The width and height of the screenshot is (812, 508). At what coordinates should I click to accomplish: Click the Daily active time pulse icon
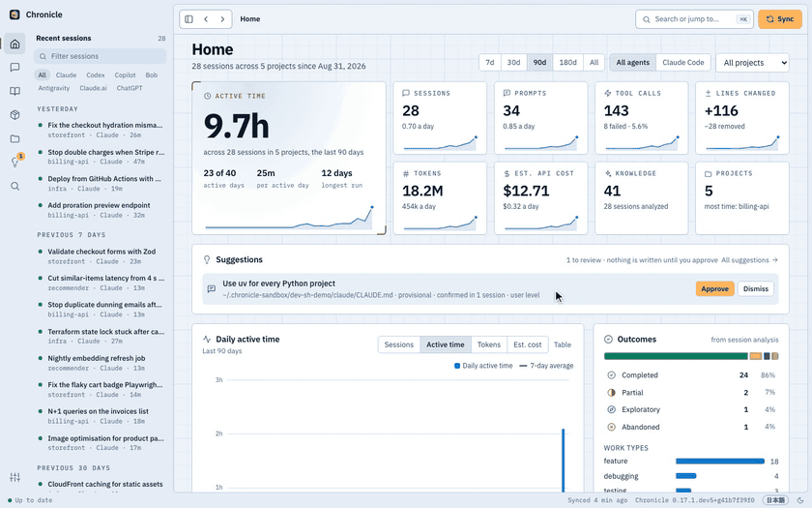[207, 339]
